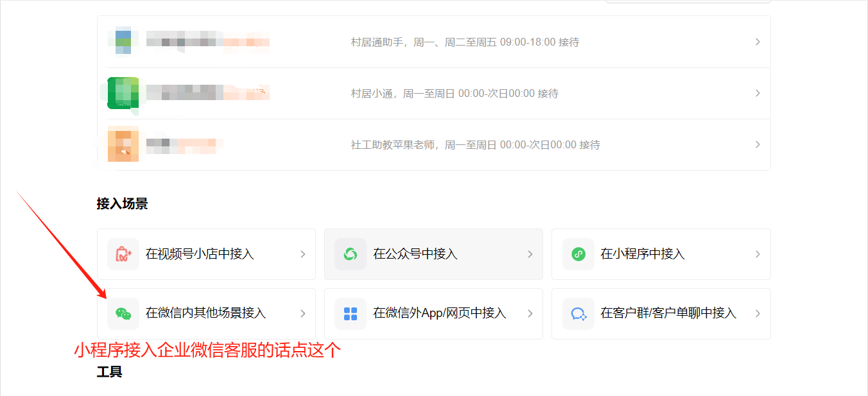The width and height of the screenshot is (868, 396).
Task: Select the avatar in the 村居通助手 row
Action: coord(123,42)
